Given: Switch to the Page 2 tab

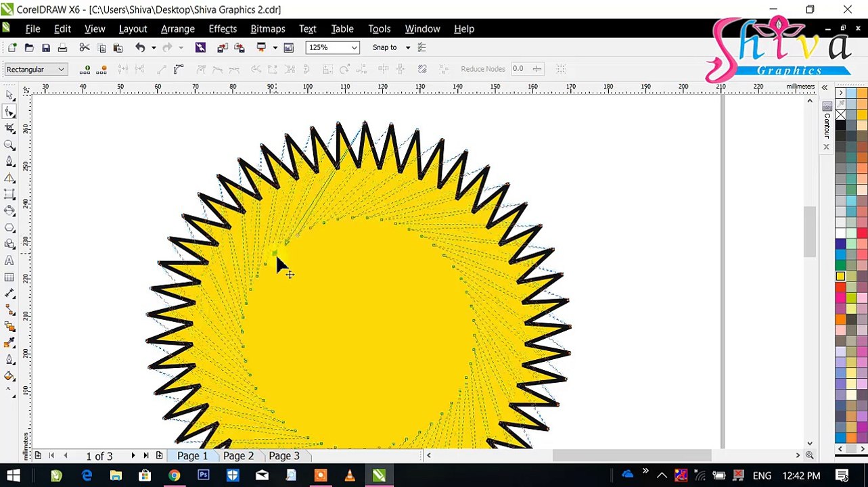Looking at the screenshot, I should tap(238, 456).
